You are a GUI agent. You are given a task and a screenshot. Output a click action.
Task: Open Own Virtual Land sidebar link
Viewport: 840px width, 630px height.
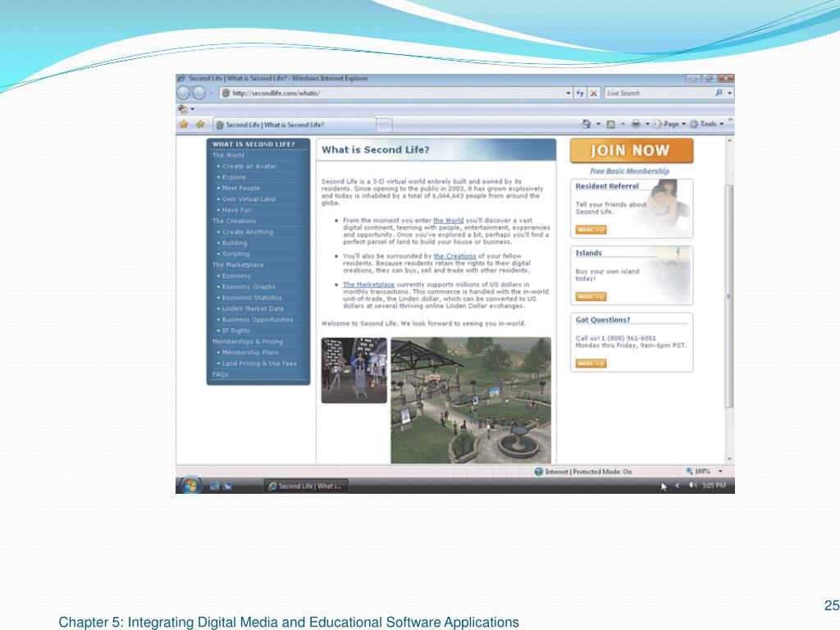point(249,199)
